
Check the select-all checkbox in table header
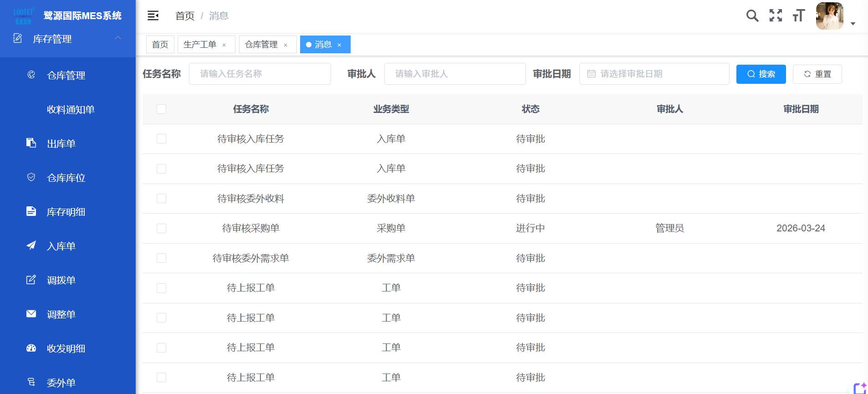point(161,109)
